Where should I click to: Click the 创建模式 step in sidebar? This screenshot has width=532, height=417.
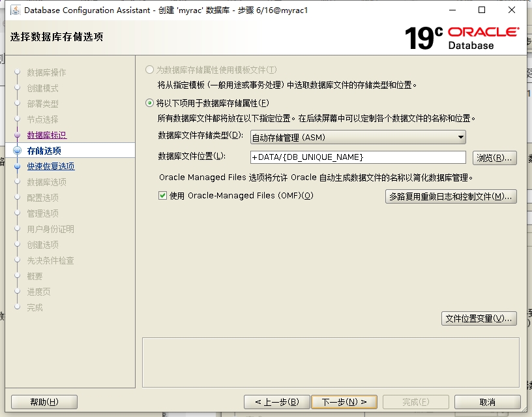43,88
